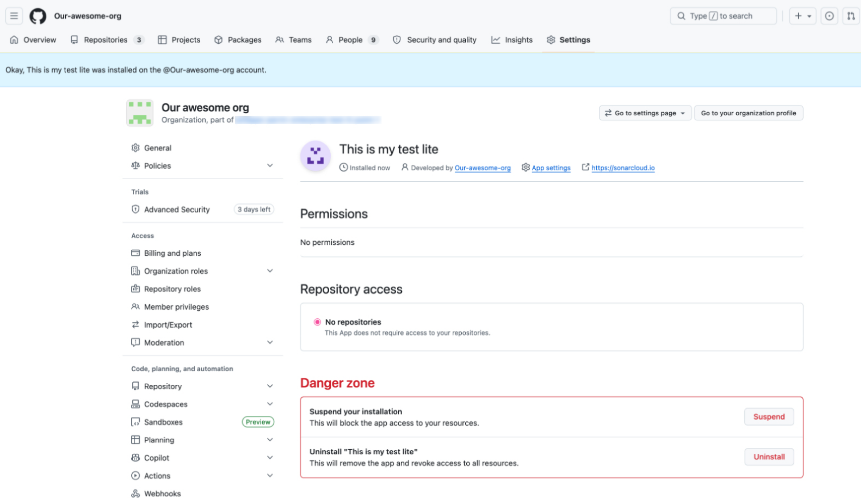The height and width of the screenshot is (504, 861).
Task: Expand the Repository section chevron
Action: coord(270,386)
